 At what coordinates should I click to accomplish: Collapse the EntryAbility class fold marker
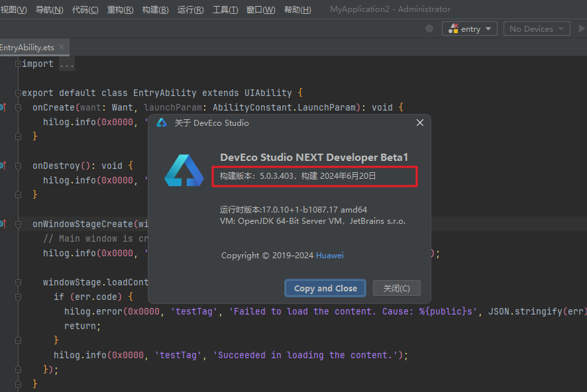pos(18,93)
